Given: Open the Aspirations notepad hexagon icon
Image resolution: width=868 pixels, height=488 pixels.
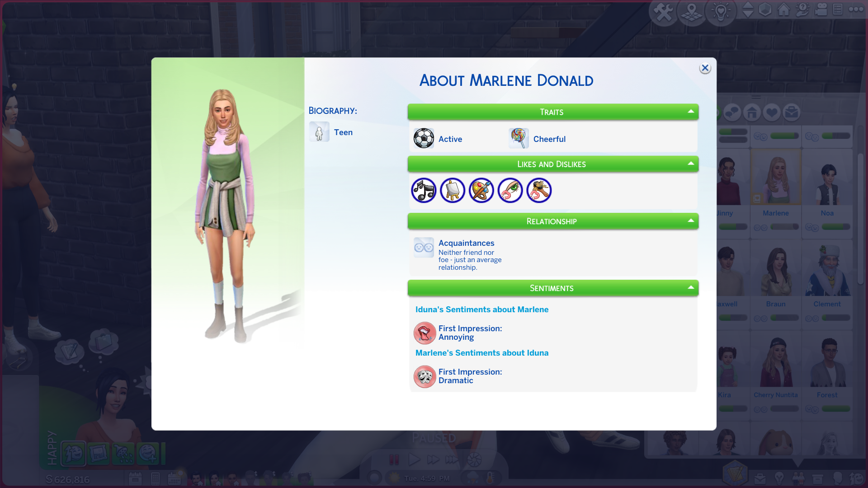Looking at the screenshot, I should [735, 474].
